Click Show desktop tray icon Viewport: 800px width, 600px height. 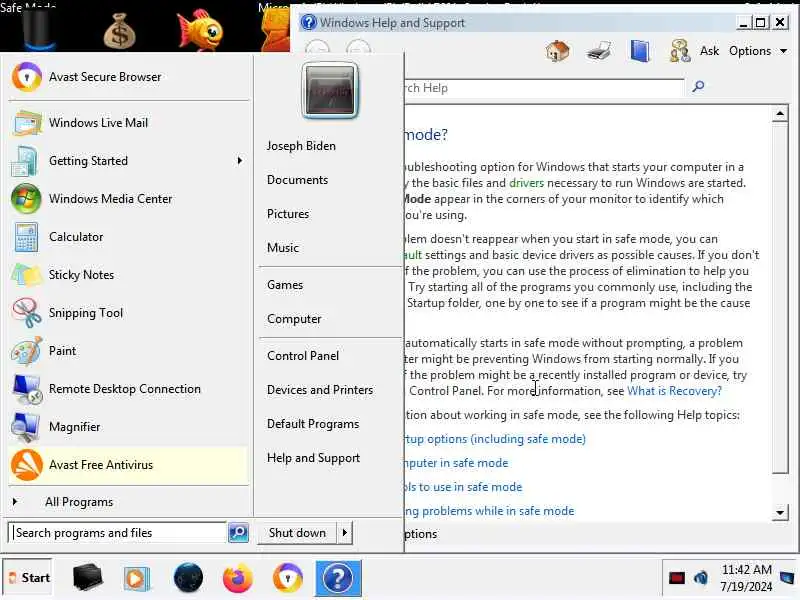coord(787,578)
